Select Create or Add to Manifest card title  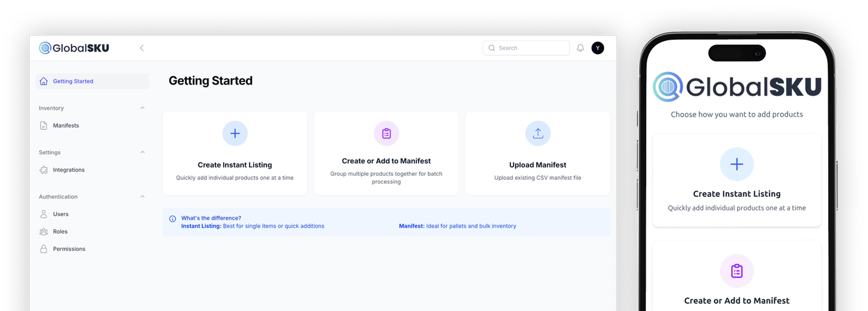pyautogui.click(x=386, y=161)
